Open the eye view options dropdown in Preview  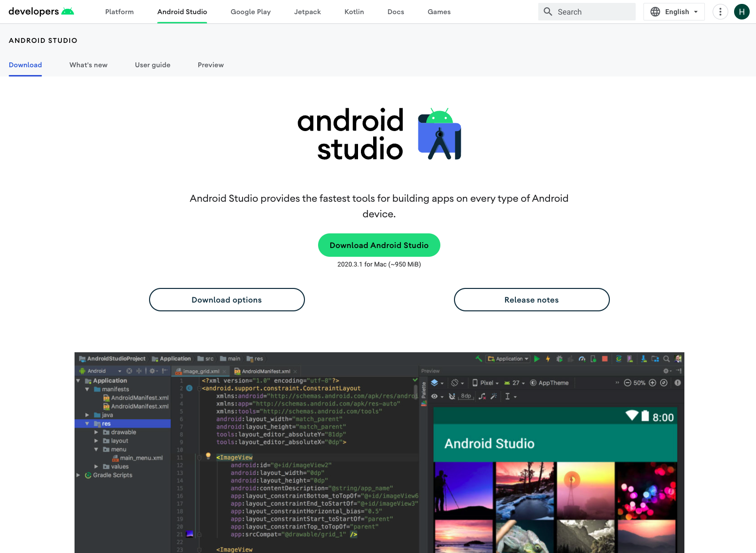pos(437,396)
